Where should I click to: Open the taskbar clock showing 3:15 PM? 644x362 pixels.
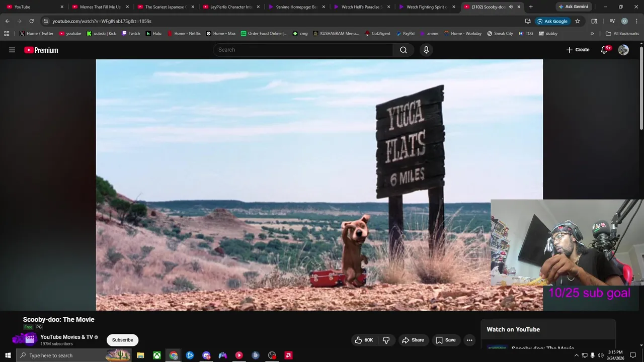tap(615, 355)
